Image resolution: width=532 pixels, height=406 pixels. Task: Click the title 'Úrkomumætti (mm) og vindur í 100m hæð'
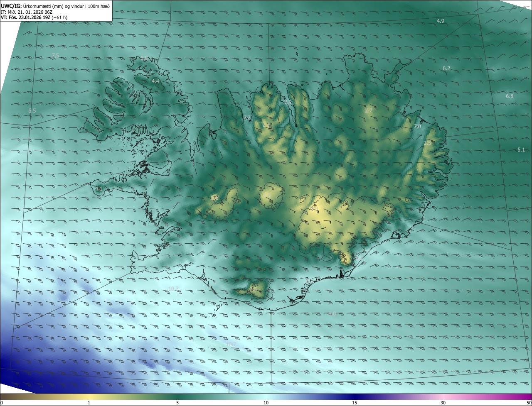pyautogui.click(x=66, y=6)
